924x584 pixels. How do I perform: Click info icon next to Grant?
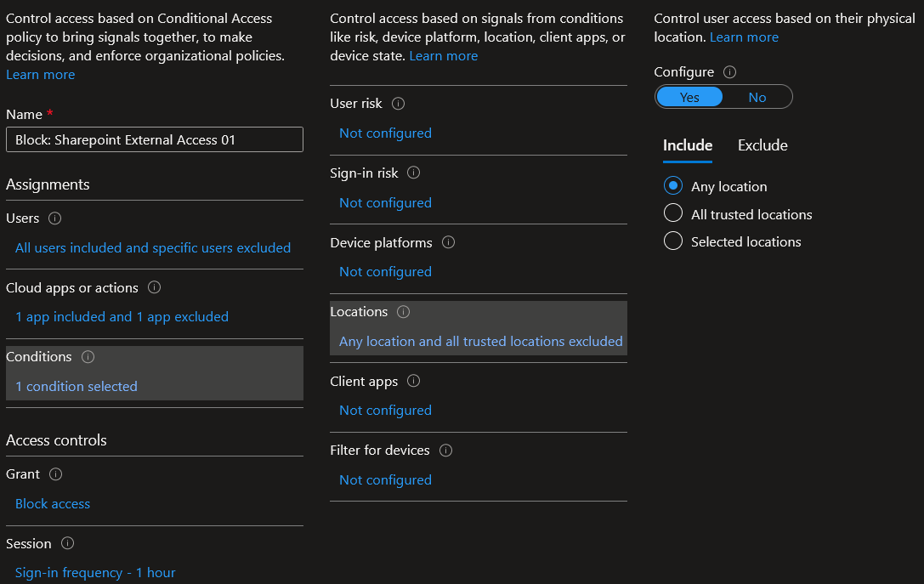tap(56, 474)
